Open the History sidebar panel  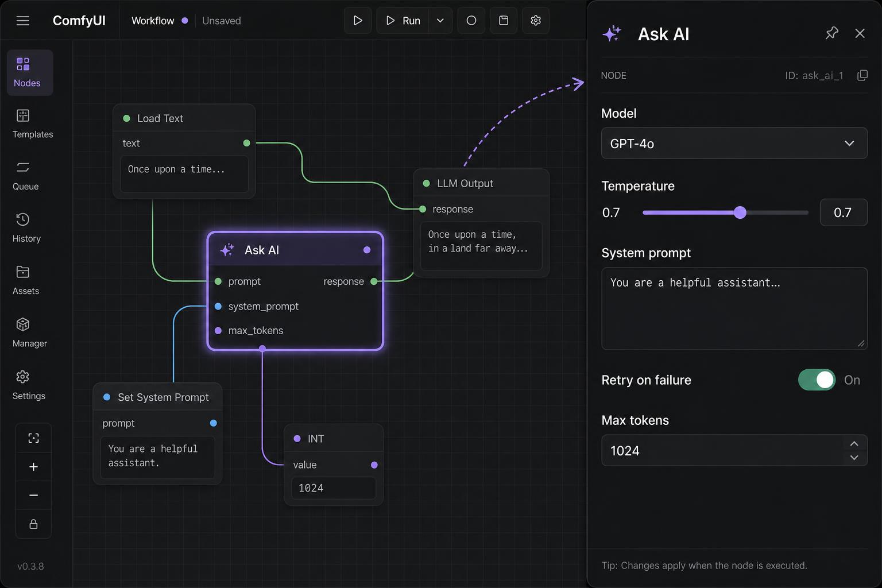(x=26, y=228)
